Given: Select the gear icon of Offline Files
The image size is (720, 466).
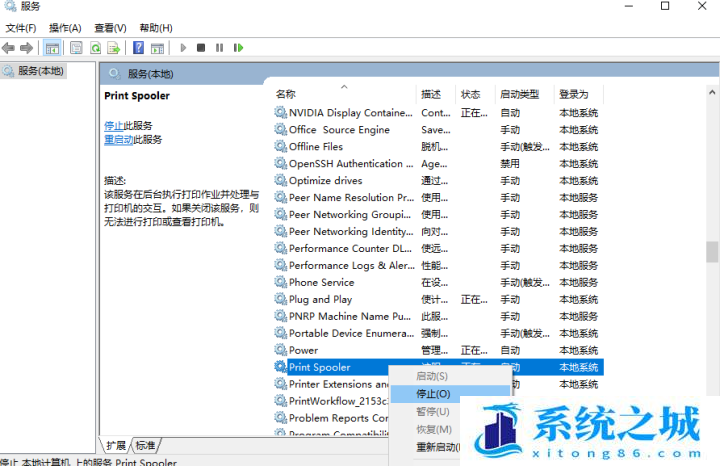Looking at the screenshot, I should point(281,146).
